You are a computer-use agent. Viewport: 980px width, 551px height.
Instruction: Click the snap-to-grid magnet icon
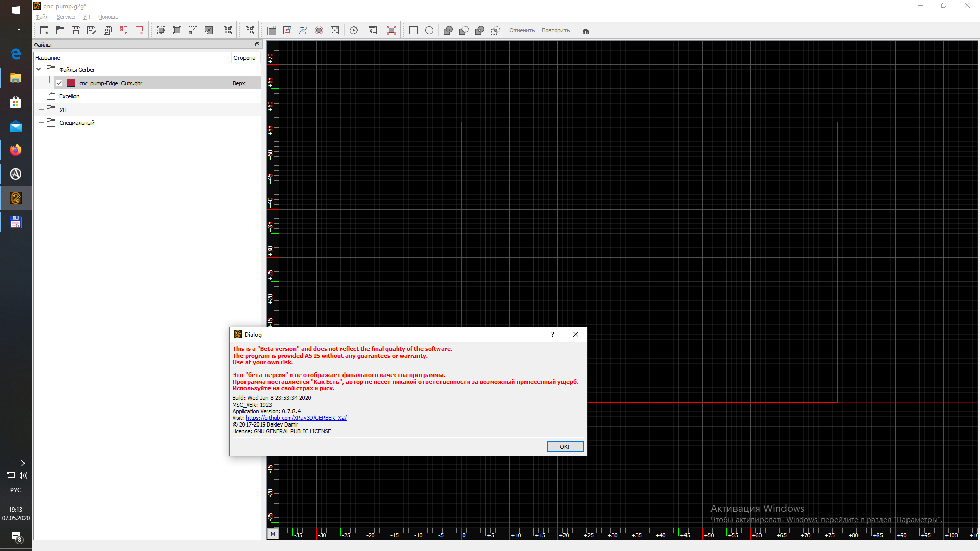[x=585, y=31]
